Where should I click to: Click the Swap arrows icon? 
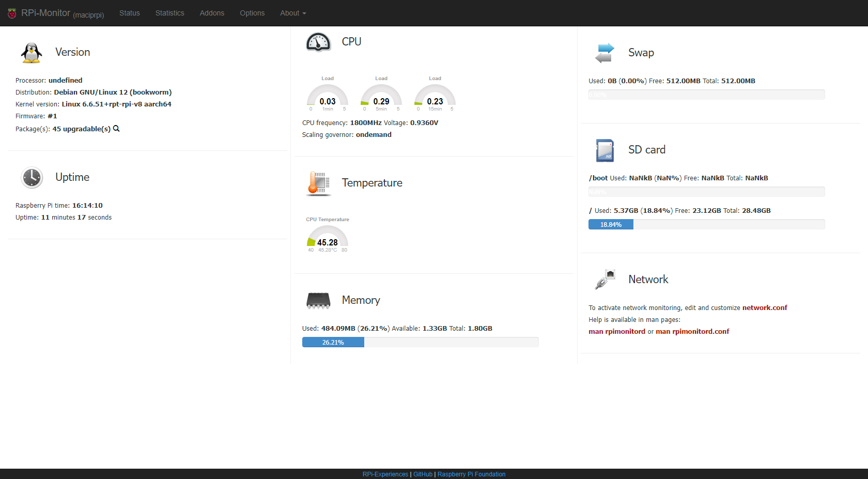(605, 53)
